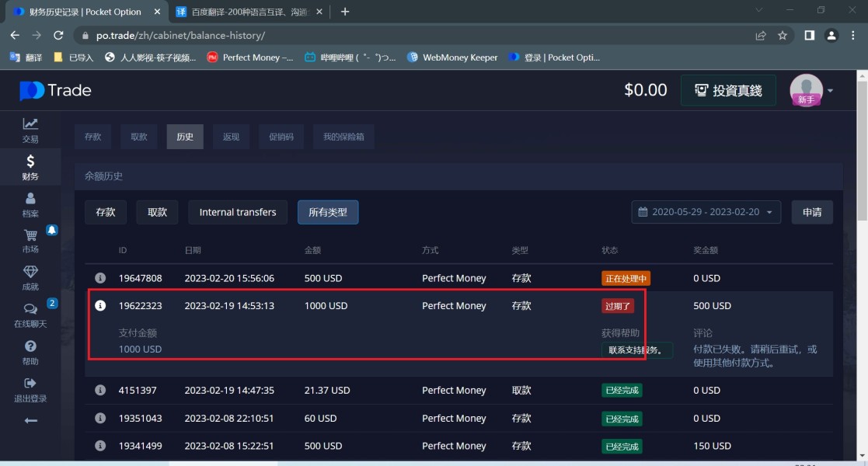Filter by Internal transfers
868x466 pixels.
(237, 212)
